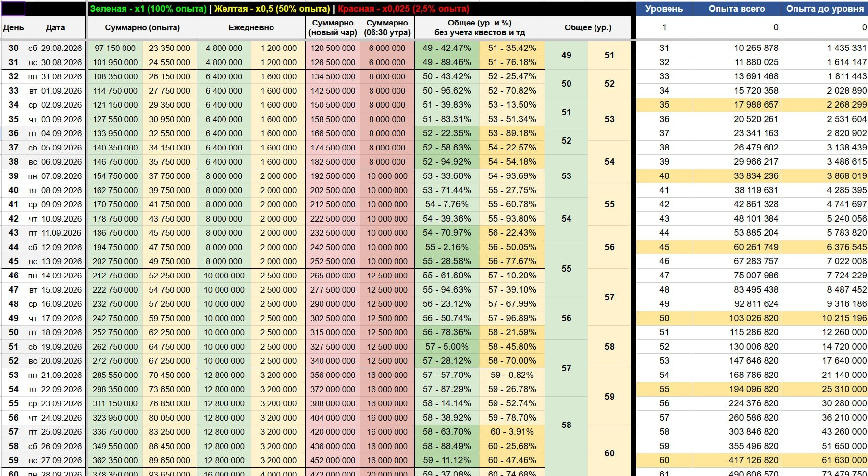Click the 'Дата' column header cell

pos(55,28)
